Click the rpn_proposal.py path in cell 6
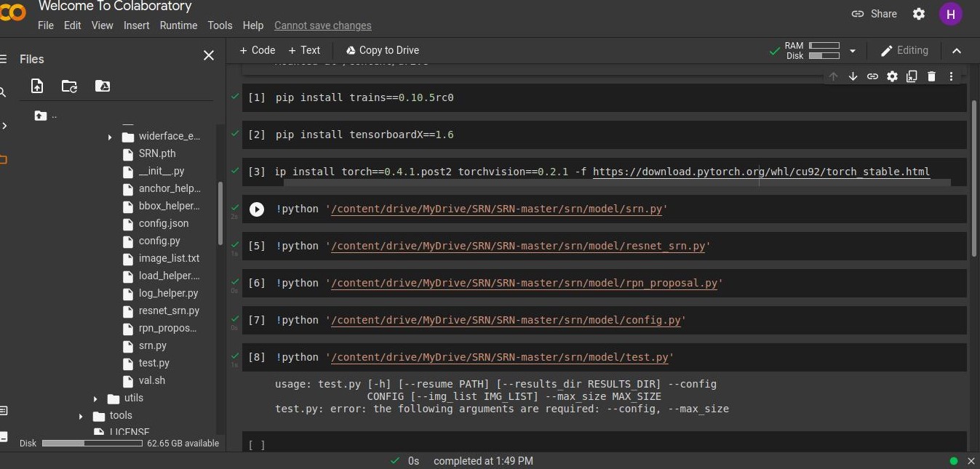Viewport: 980px width, 469px height. click(x=525, y=284)
